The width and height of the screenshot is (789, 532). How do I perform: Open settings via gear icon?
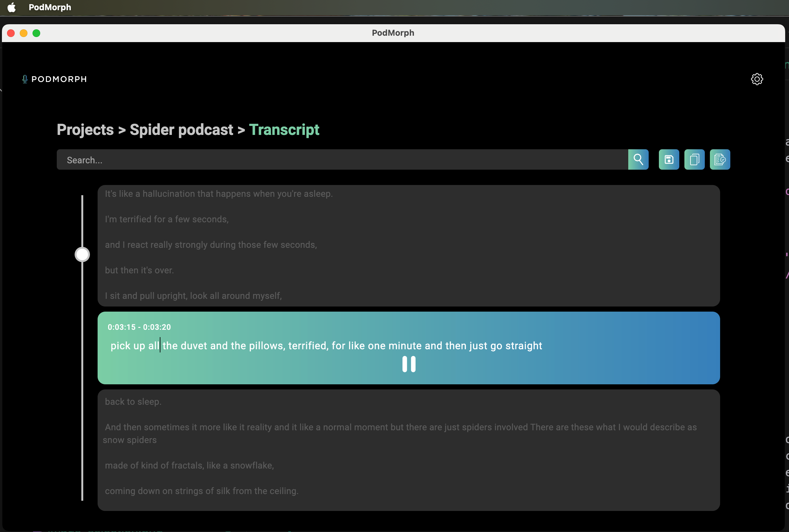click(x=757, y=79)
